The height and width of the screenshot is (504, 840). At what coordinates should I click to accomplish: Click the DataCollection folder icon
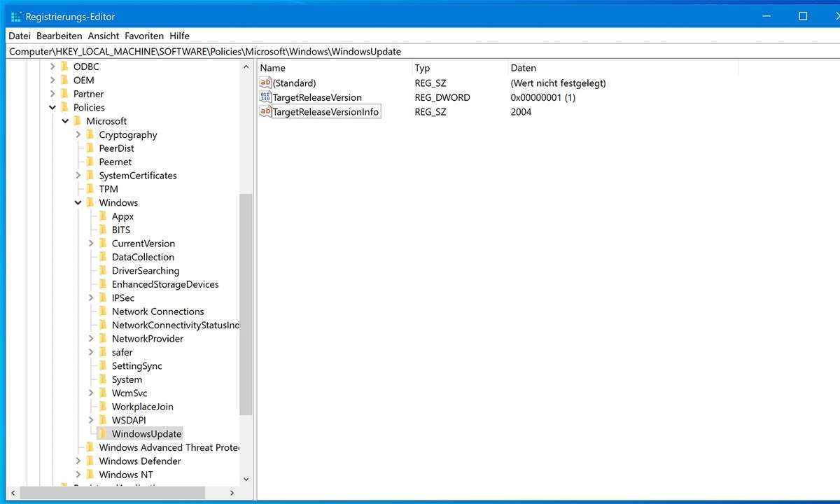pos(103,257)
